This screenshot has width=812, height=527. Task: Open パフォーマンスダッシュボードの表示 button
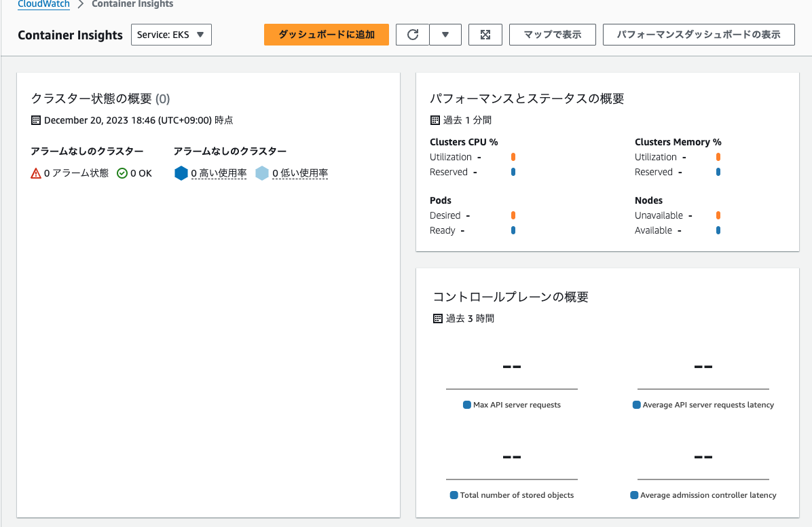699,35
